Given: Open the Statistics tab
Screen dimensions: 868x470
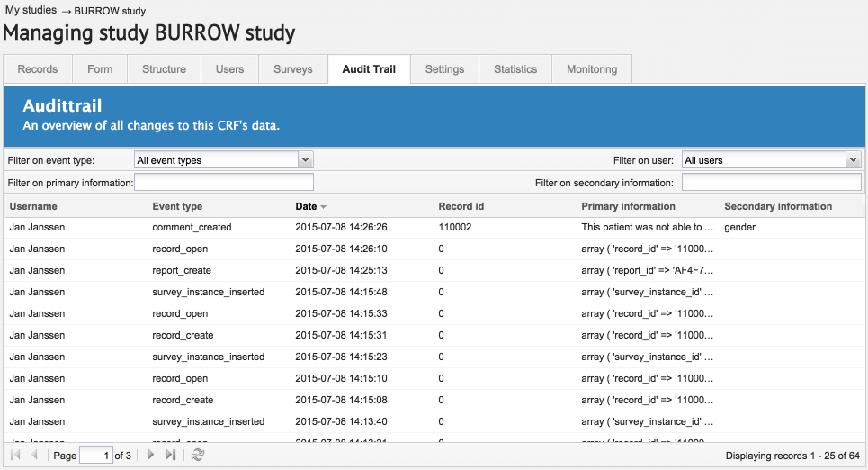Looking at the screenshot, I should (515, 69).
